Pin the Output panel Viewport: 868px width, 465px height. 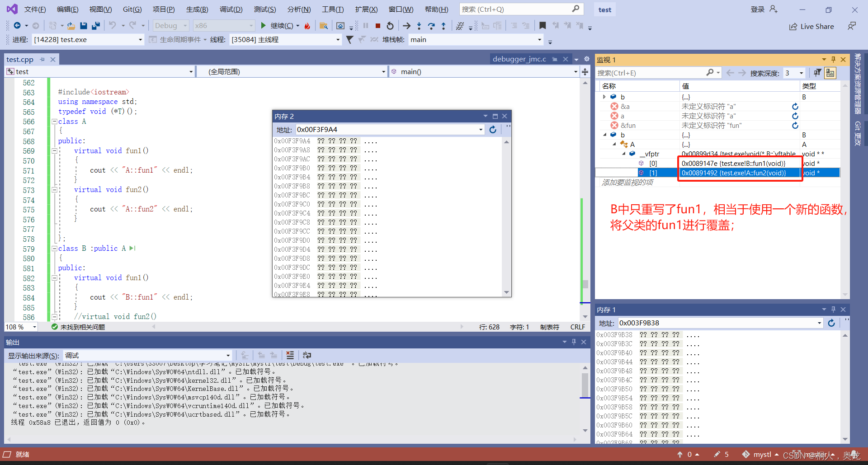pyautogui.click(x=574, y=342)
